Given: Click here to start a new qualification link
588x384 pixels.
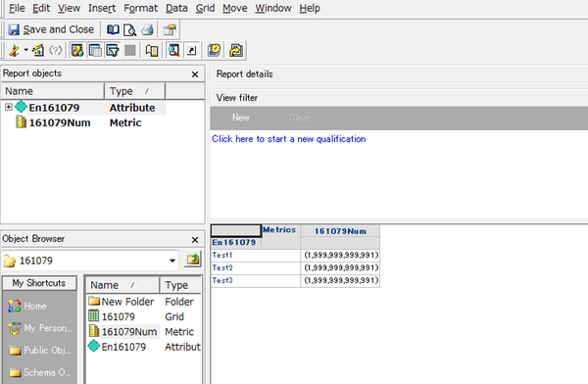Looking at the screenshot, I should (x=289, y=139).
